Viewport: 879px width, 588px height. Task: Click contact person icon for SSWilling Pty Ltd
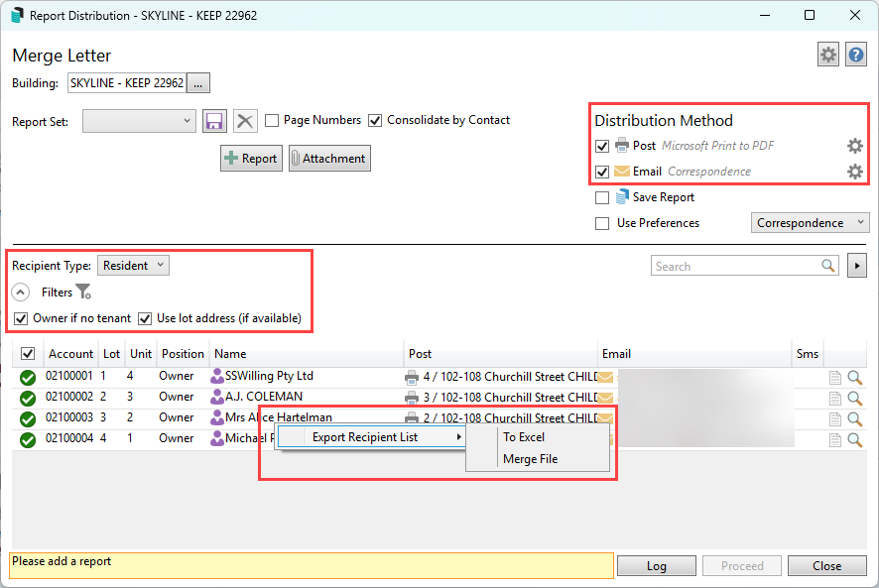217,376
